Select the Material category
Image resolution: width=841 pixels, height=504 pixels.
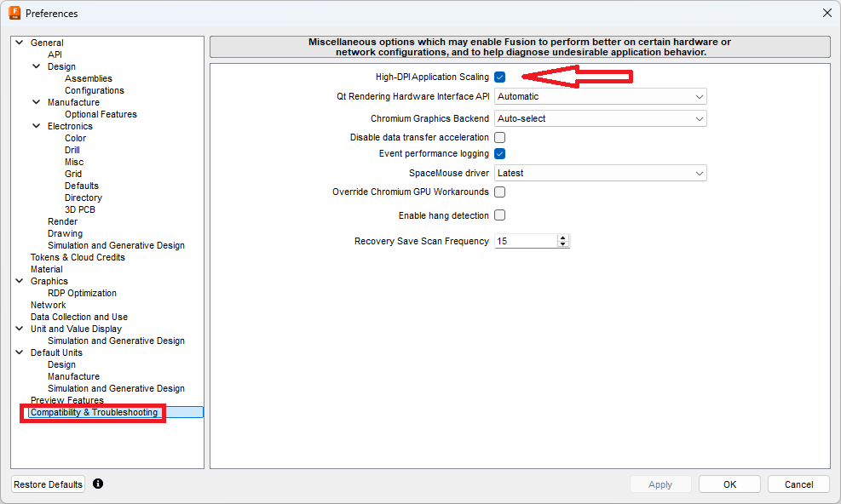click(47, 269)
